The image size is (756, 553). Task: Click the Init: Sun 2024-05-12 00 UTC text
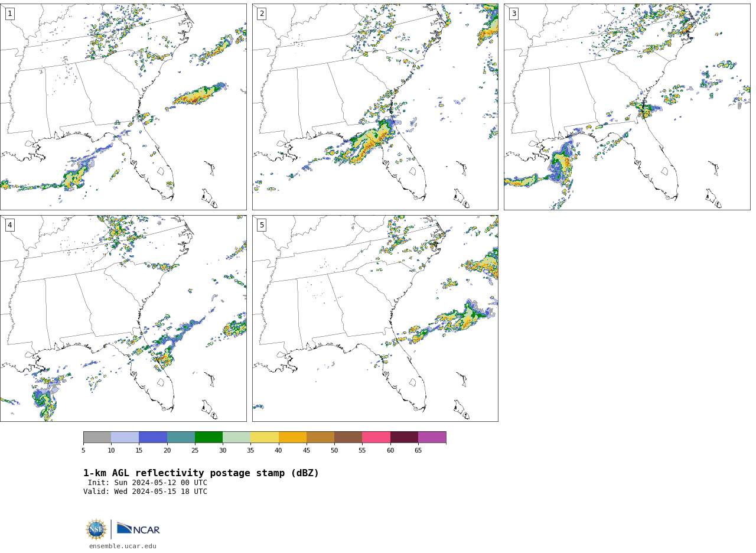(148, 483)
